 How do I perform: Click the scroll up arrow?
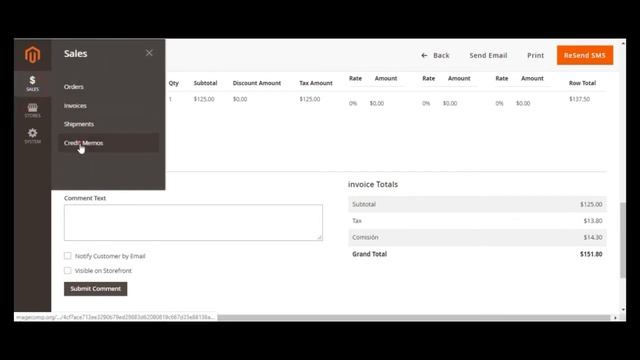622,43
